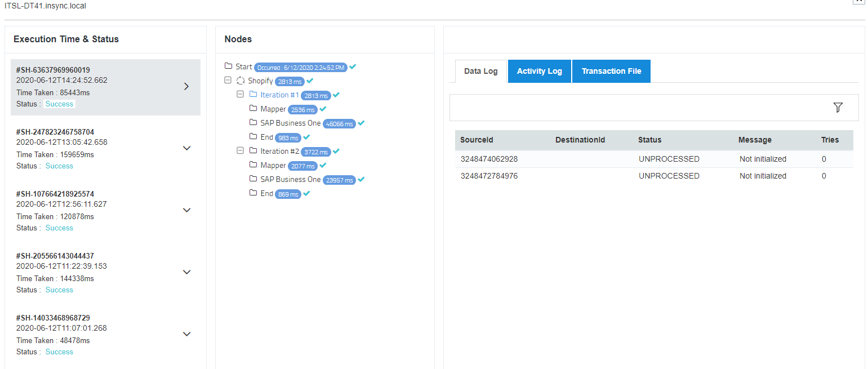Click the green checkmark beside the Start node
The width and height of the screenshot is (868, 369).
pyautogui.click(x=353, y=66)
